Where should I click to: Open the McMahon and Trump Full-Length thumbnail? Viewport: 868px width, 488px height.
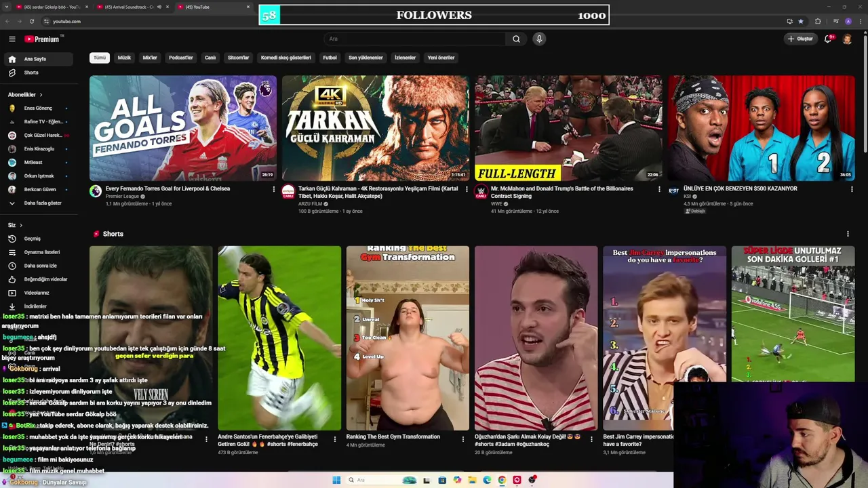[568, 128]
